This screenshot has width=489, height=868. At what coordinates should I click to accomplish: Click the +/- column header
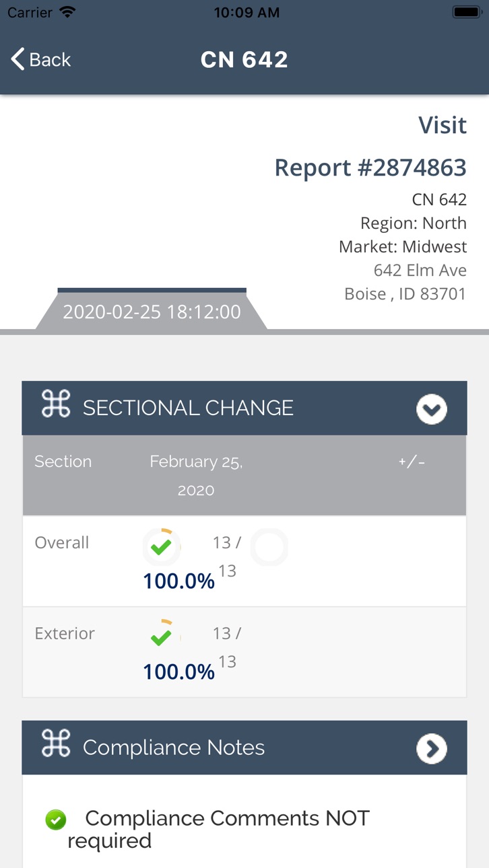click(x=412, y=462)
